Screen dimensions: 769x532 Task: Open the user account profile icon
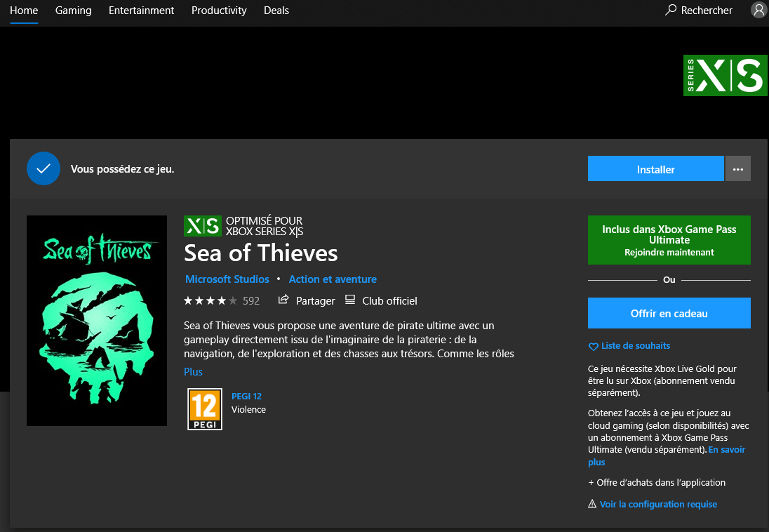click(x=759, y=9)
